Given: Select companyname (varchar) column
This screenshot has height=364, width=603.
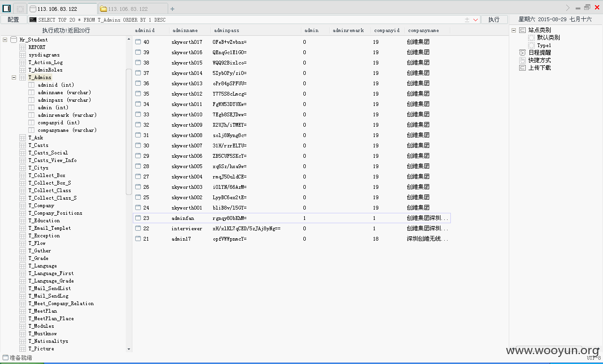Looking at the screenshot, I should coord(67,130).
